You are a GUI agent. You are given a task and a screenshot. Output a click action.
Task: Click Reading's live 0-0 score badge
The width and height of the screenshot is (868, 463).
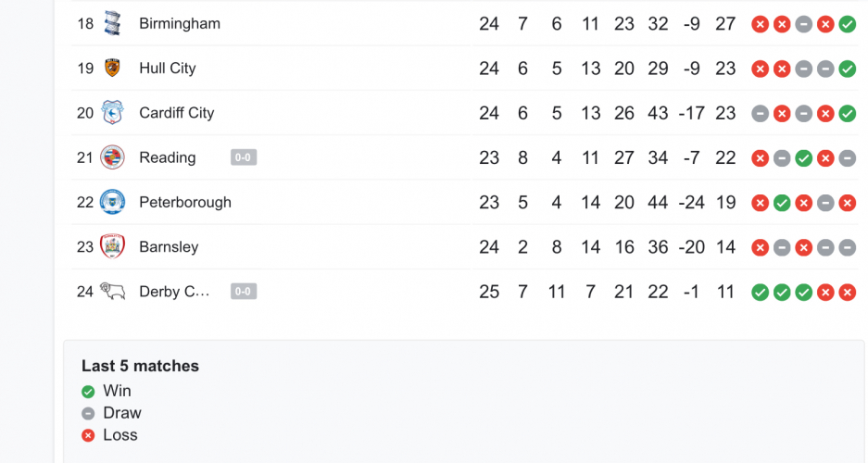[244, 157]
